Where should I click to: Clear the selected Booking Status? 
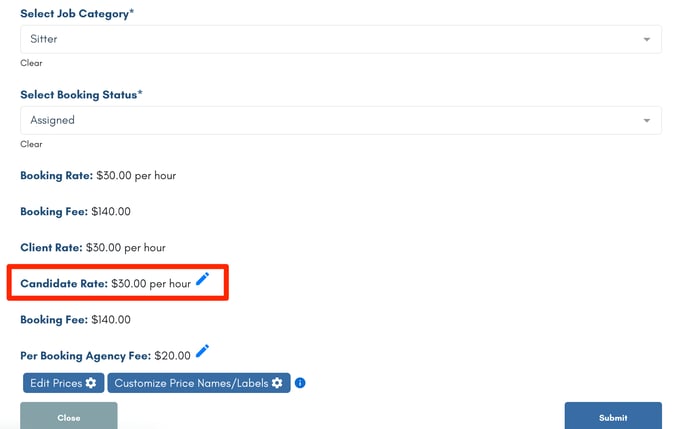[31, 144]
